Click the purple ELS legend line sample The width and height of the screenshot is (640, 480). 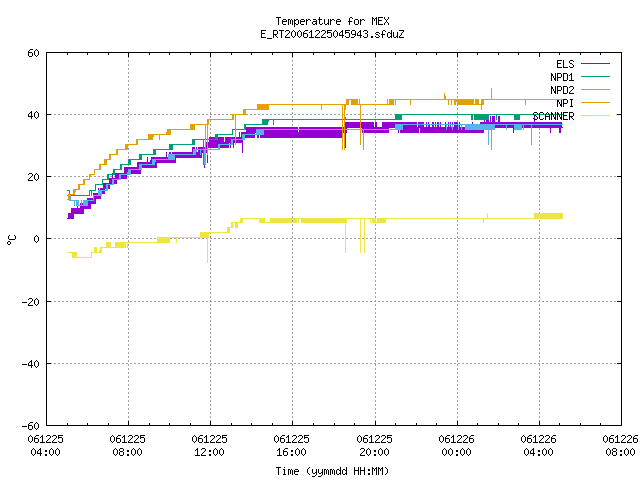[595, 64]
